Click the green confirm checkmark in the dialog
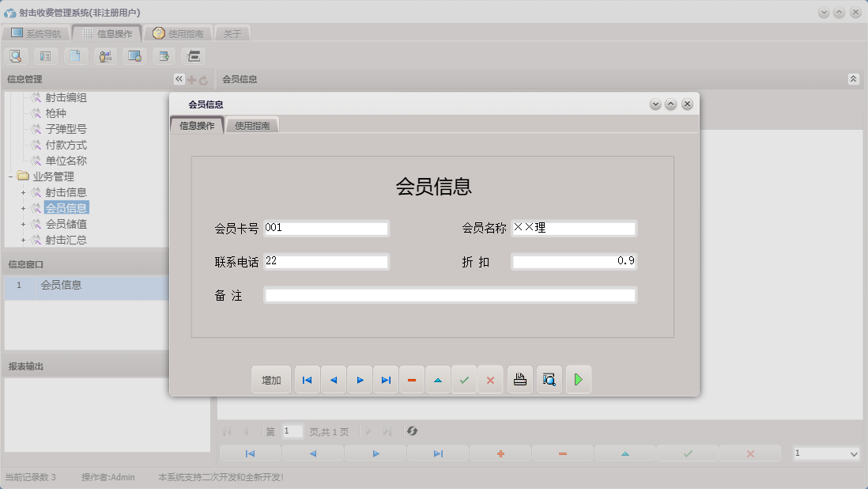Screen dimensions: 868x489 pyautogui.click(x=464, y=379)
